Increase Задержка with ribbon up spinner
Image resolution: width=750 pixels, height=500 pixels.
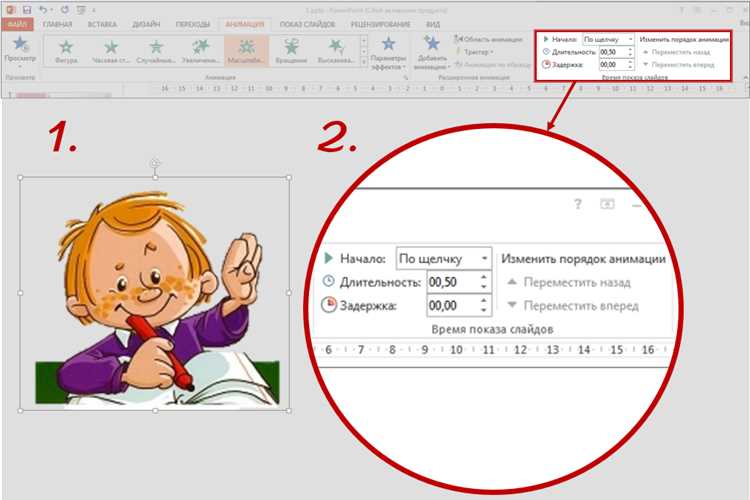pos(630,62)
